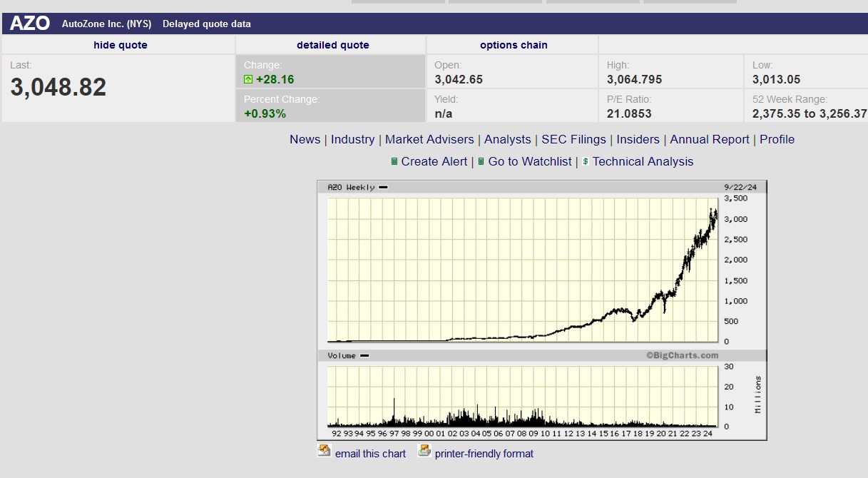Click the email this chart link

(x=370, y=454)
